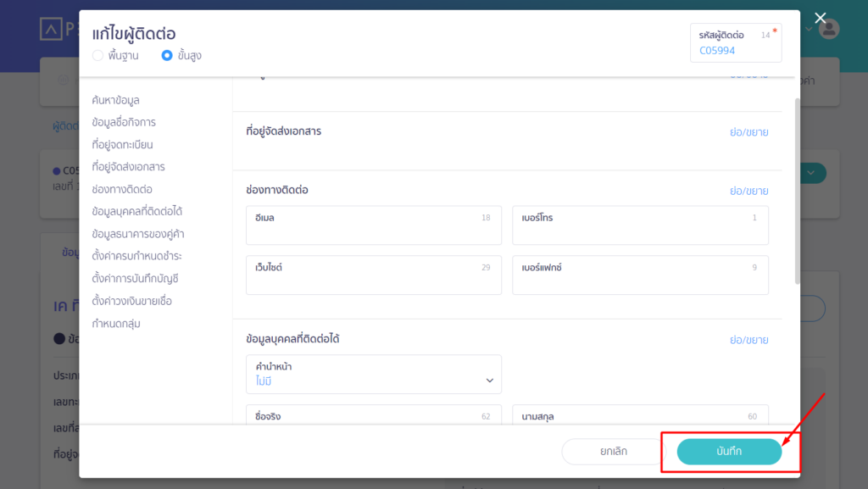This screenshot has width=868, height=489.
Task: Click the รหัสผู้ติดต่อ code field
Action: tap(735, 50)
